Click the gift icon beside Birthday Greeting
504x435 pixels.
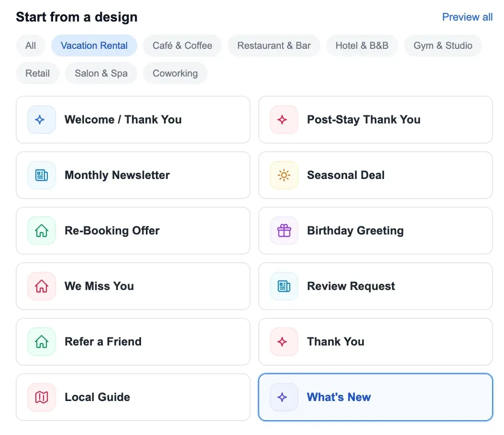point(284,231)
